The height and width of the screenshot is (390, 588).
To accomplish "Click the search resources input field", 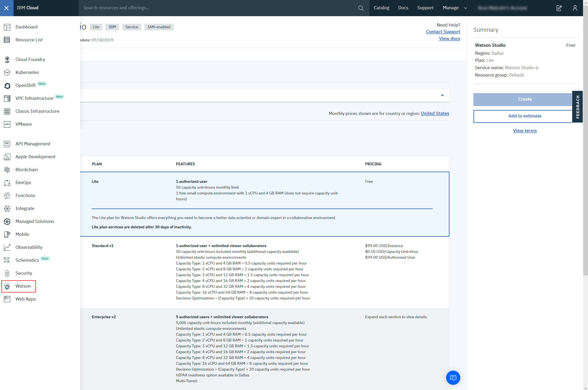I will (x=219, y=8).
